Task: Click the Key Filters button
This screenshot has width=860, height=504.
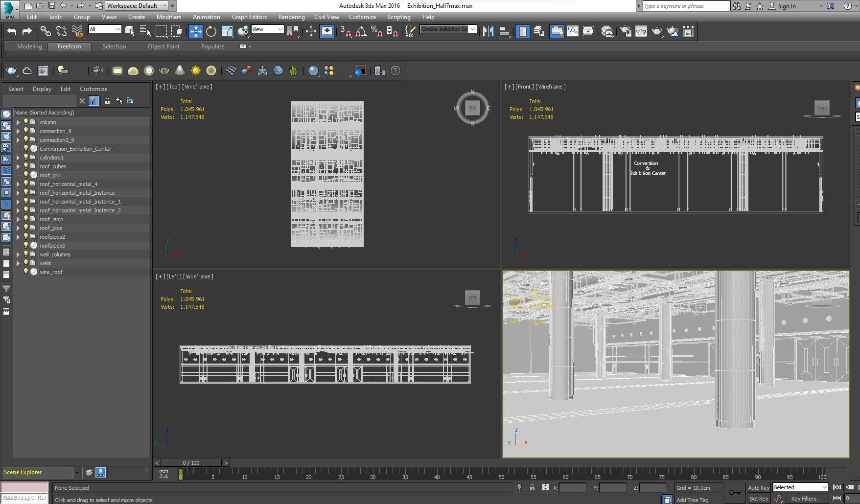Action: [806, 499]
